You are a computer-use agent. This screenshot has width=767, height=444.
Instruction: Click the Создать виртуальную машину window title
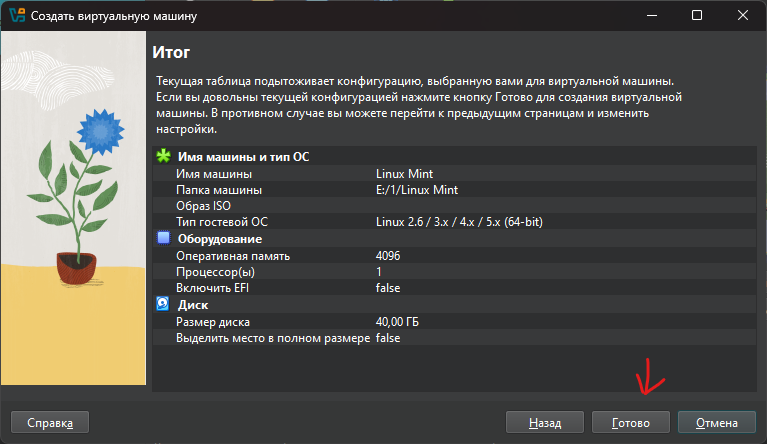pos(113,16)
